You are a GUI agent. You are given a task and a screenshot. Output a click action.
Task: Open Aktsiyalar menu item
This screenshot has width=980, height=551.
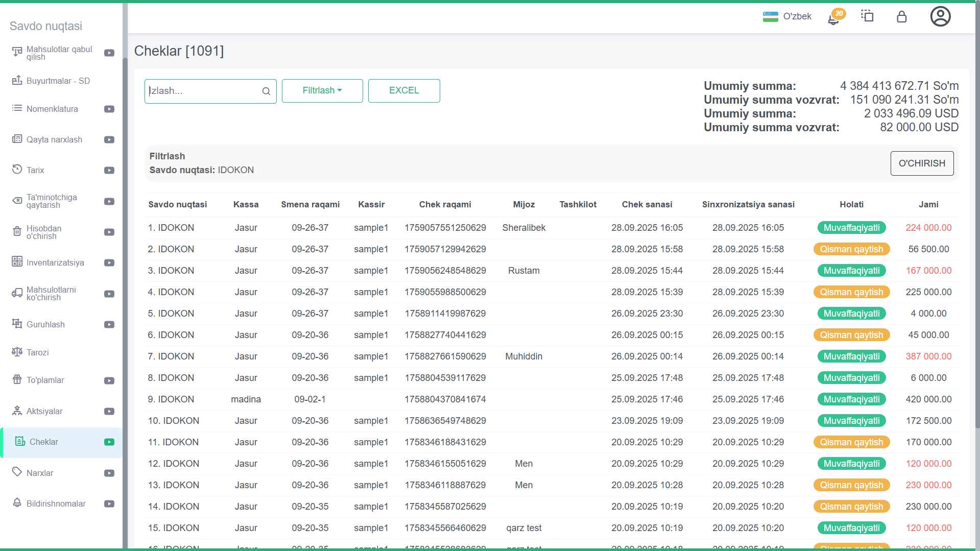pos(44,411)
